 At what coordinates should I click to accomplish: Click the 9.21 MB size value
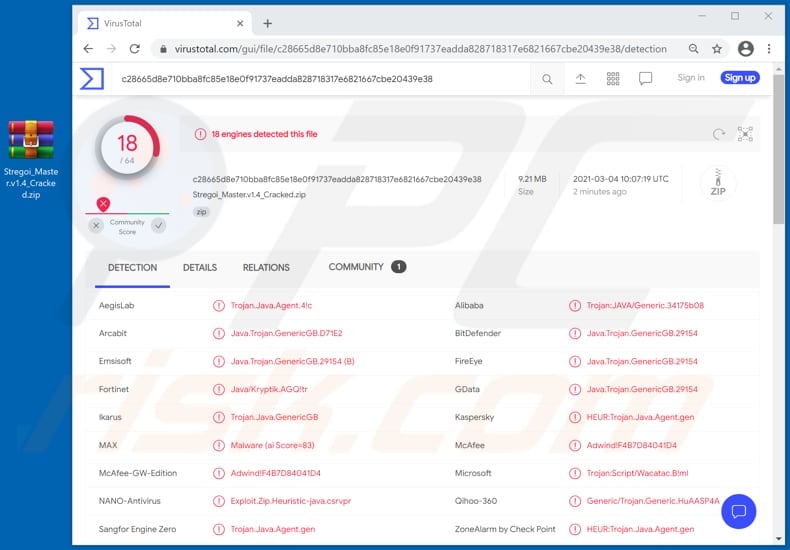point(532,179)
